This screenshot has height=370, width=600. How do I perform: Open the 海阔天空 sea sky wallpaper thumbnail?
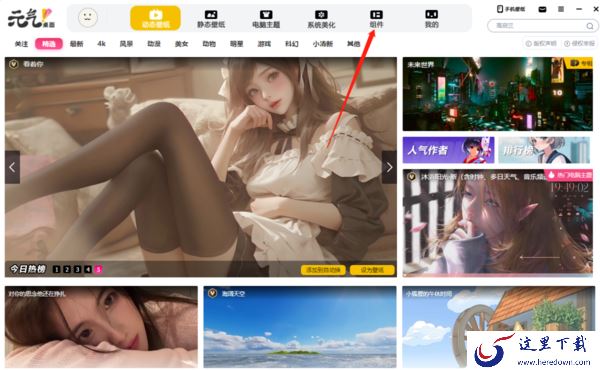(x=300, y=327)
